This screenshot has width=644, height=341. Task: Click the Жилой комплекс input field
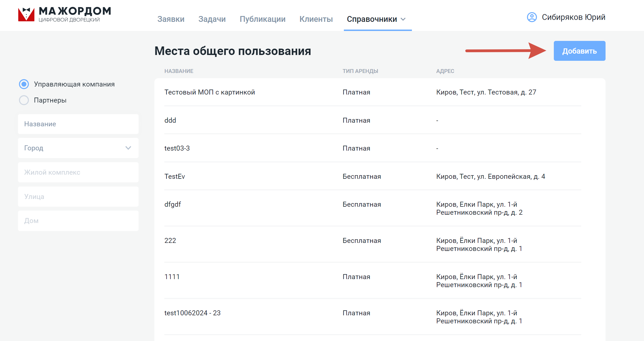click(78, 172)
